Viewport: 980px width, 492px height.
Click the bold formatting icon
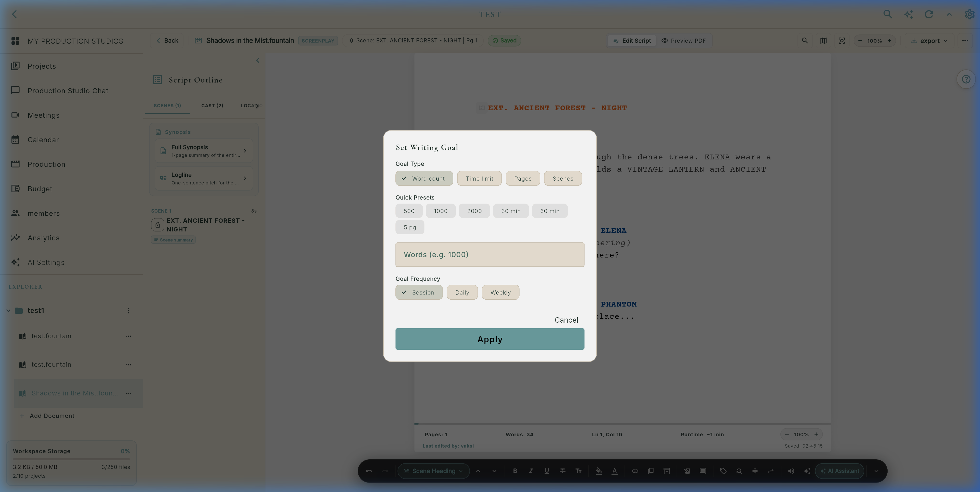point(515,471)
